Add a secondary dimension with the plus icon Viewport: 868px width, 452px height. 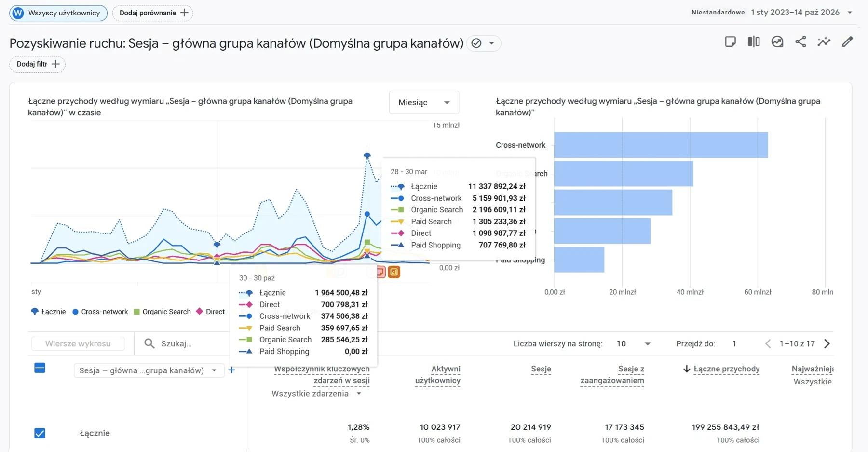tap(231, 370)
